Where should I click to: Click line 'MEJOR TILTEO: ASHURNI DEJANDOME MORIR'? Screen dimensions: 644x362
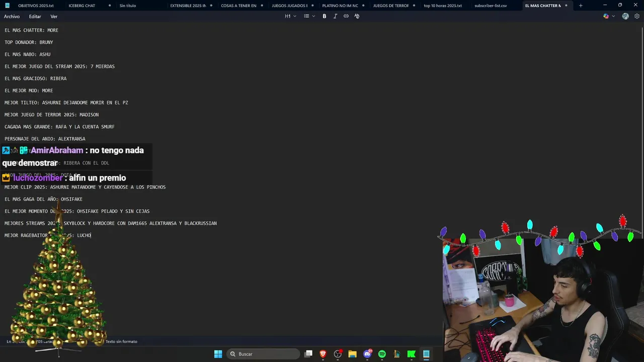66,103
